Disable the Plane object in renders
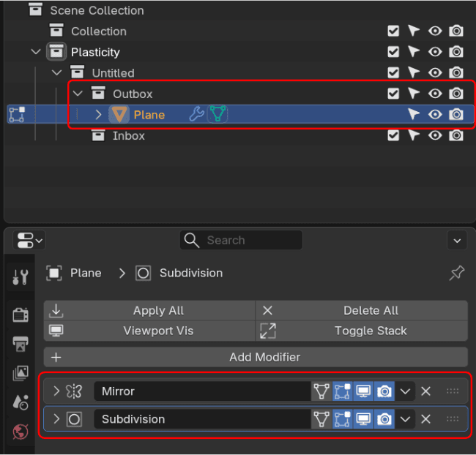Image resolution: width=476 pixels, height=455 pixels. (x=456, y=114)
